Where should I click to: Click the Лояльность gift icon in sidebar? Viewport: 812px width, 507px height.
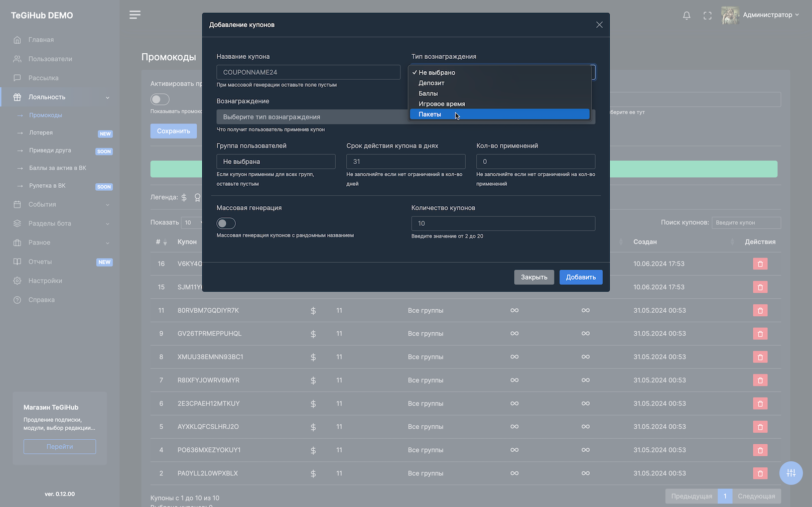click(17, 97)
